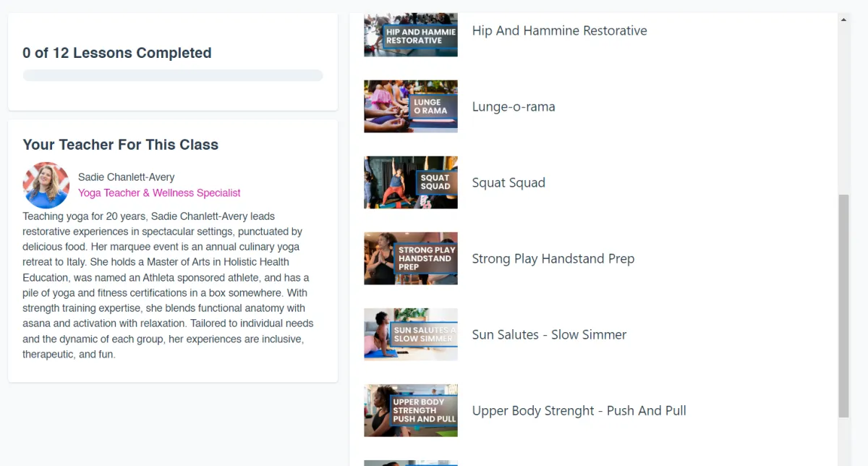Click Sadie Chanlett-Avery's profile photo
The image size is (868, 466).
tap(46, 185)
